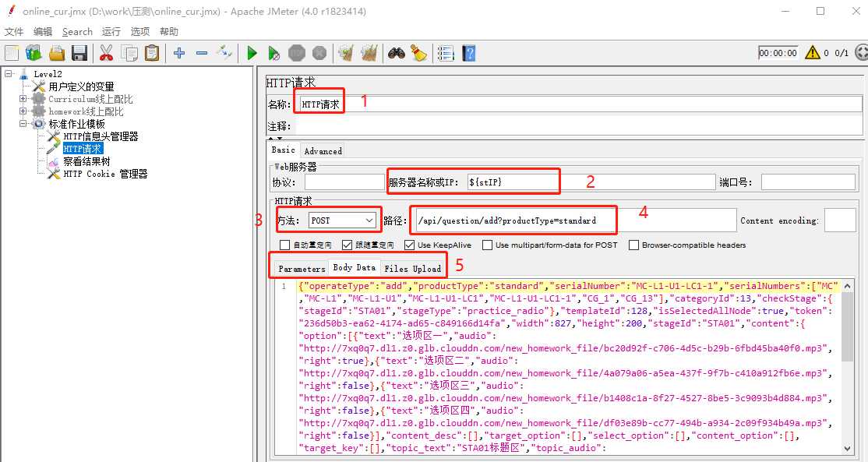This screenshot has width=868, height=462.
Task: Expand all nodes with the plus icon
Action: 178,53
